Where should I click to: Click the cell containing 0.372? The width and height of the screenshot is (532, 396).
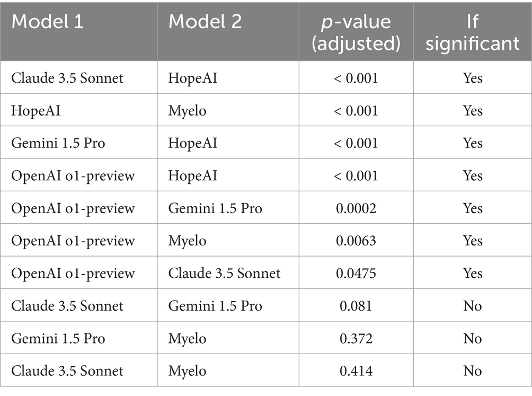coord(356,339)
